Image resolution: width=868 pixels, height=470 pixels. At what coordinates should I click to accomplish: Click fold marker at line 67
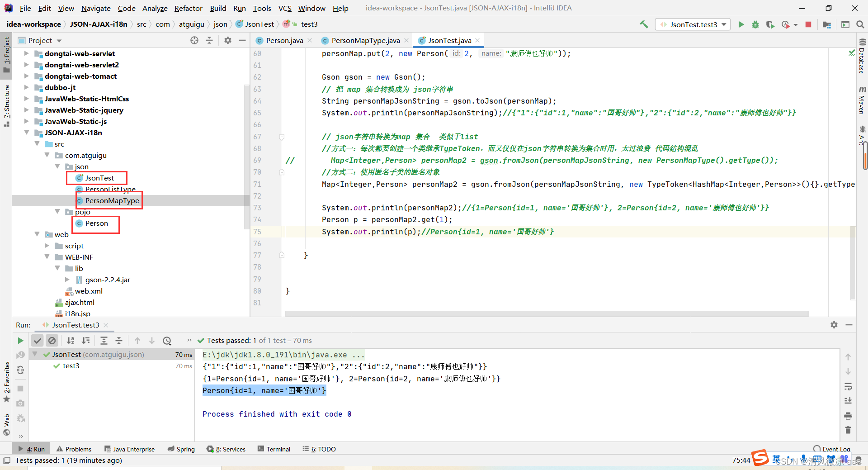282,137
